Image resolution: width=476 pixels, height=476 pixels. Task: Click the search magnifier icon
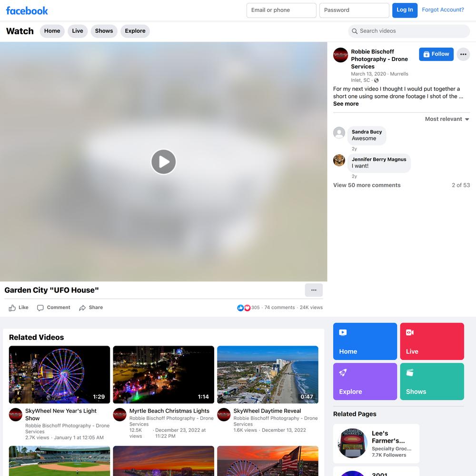click(x=354, y=31)
